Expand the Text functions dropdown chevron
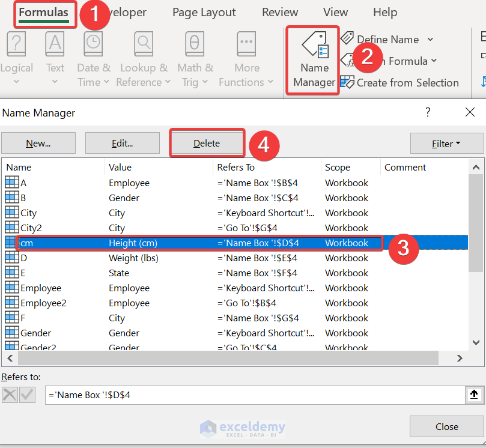The height and width of the screenshot is (448, 486). [55, 82]
